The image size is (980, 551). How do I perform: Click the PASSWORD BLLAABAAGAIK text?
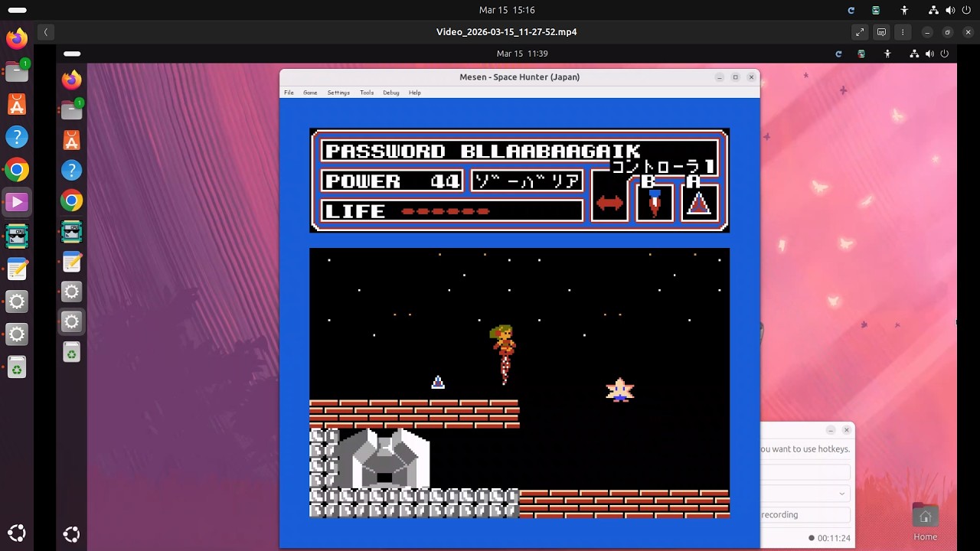(x=482, y=151)
